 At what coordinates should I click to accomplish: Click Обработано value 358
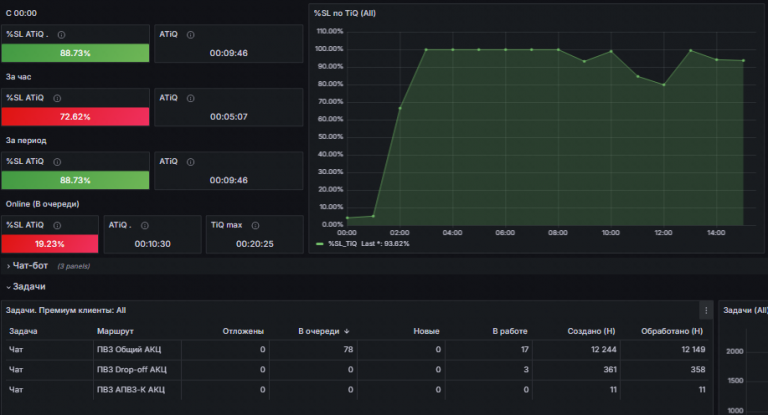[698, 370]
